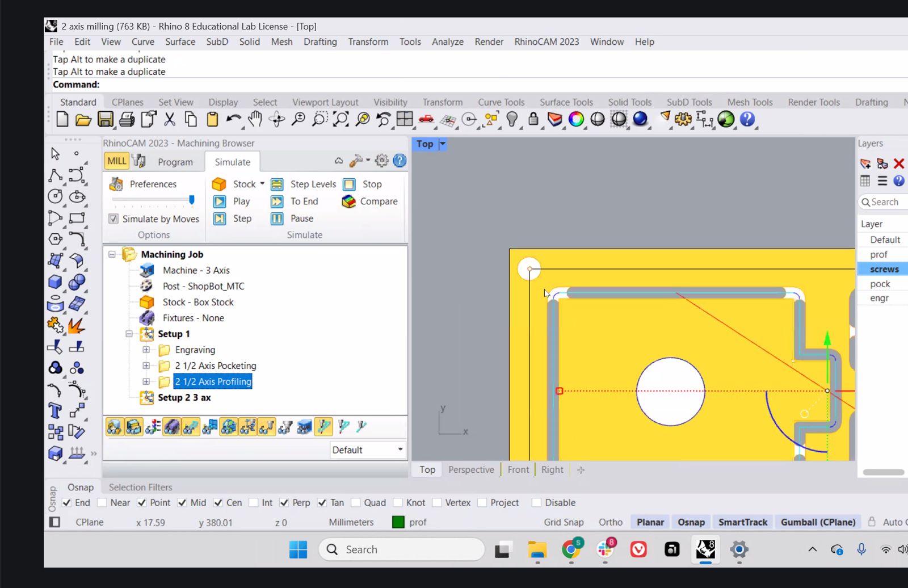Screen dimensions: 908x588
Task: Enable the Near osnap checkbox
Action: [x=102, y=503]
